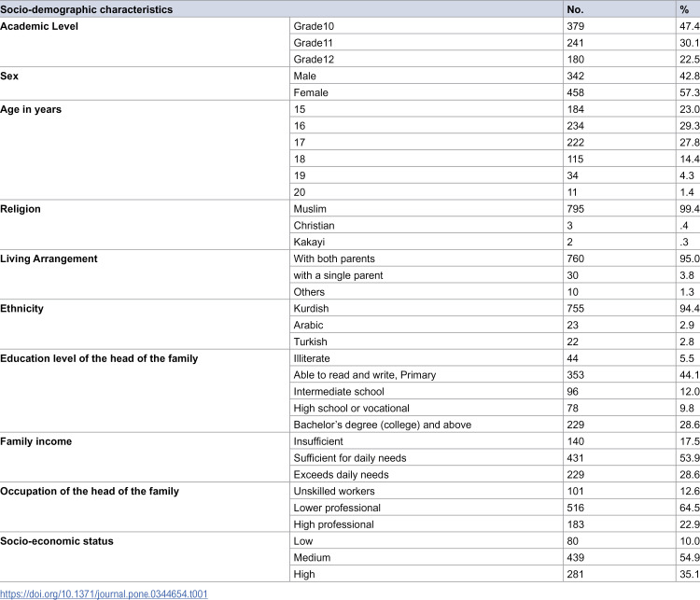
Task: Click the count '379' for Grade10
Action: 576,26
